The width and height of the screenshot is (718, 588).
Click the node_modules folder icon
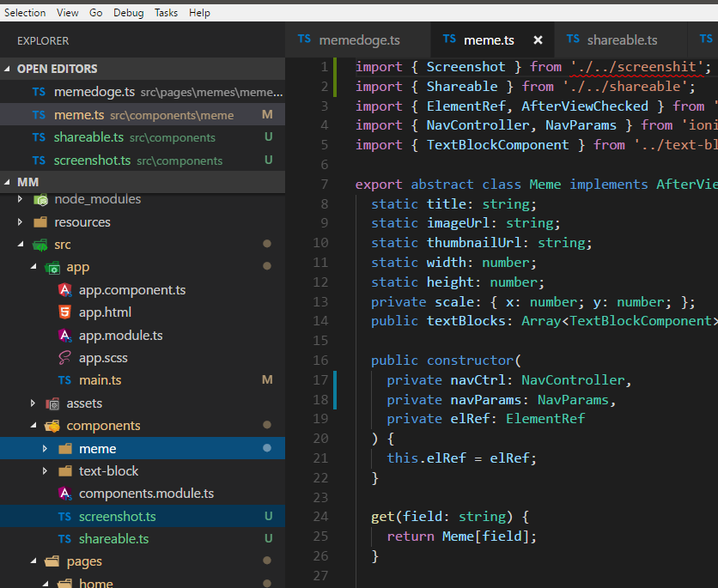coord(40,199)
